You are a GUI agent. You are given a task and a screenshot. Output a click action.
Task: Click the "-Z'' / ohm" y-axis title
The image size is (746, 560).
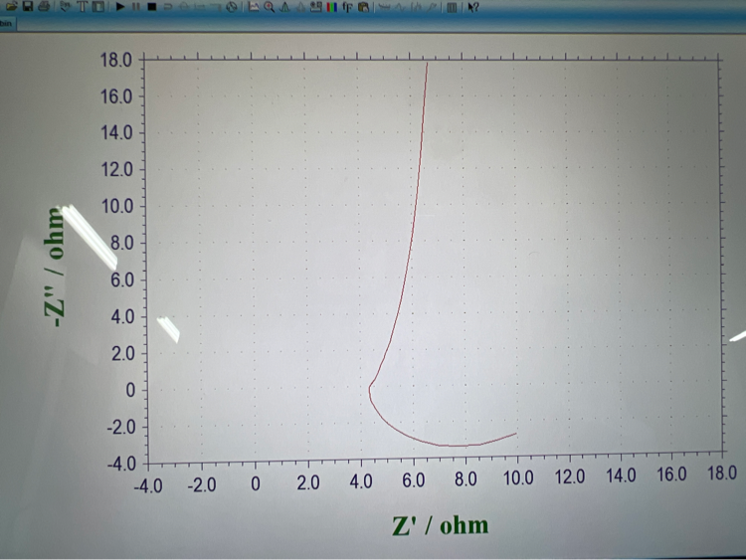pos(55,267)
